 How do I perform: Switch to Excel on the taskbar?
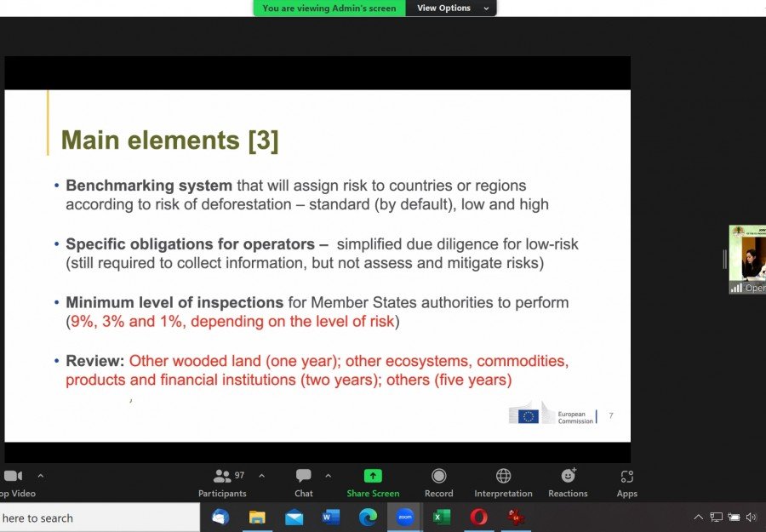(441, 518)
